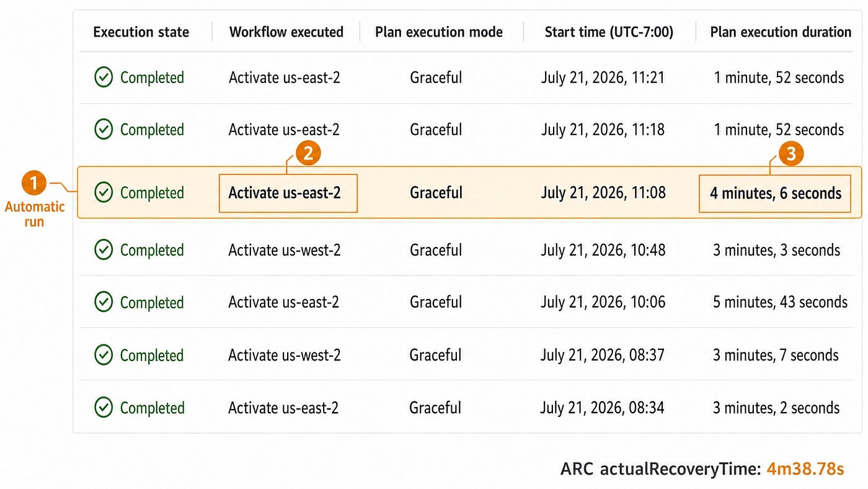Sort by Plan execution mode column header

tap(439, 32)
